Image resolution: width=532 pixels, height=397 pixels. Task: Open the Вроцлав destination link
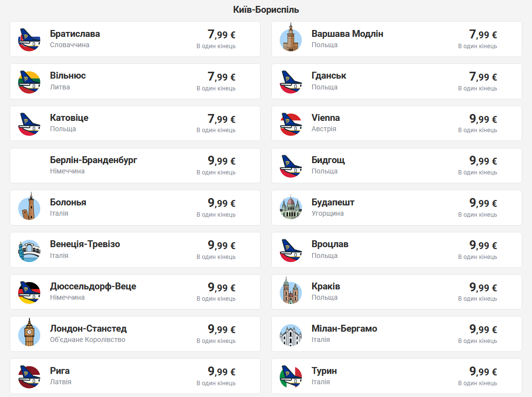(330, 244)
